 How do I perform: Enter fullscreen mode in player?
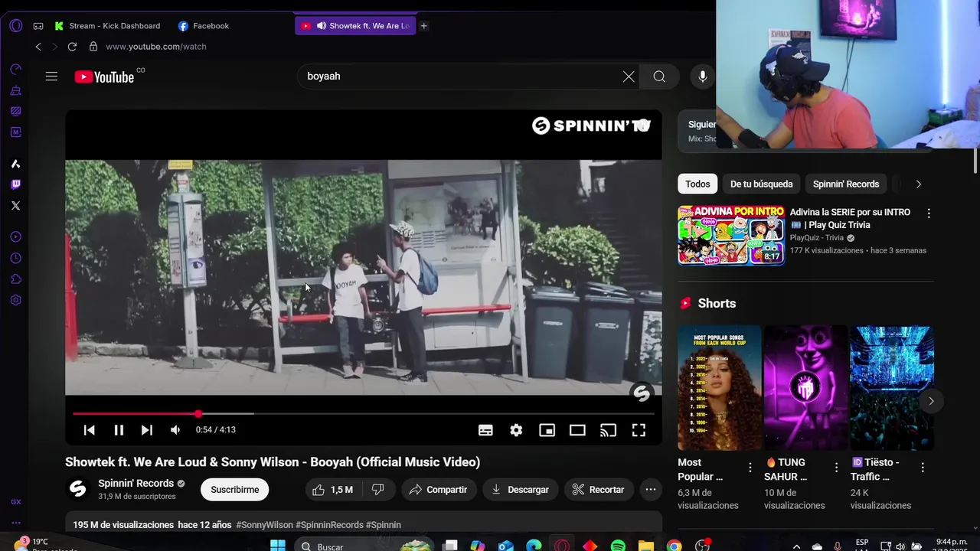pos(639,430)
